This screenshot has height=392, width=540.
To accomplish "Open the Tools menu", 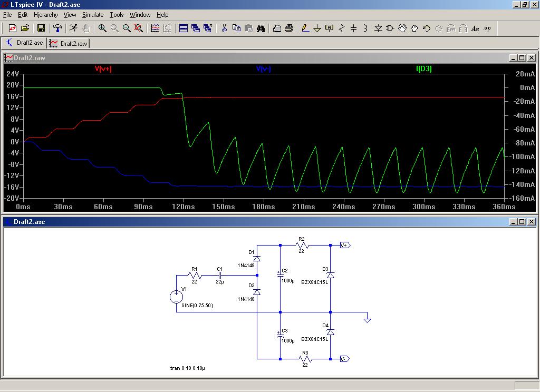I will click(117, 14).
